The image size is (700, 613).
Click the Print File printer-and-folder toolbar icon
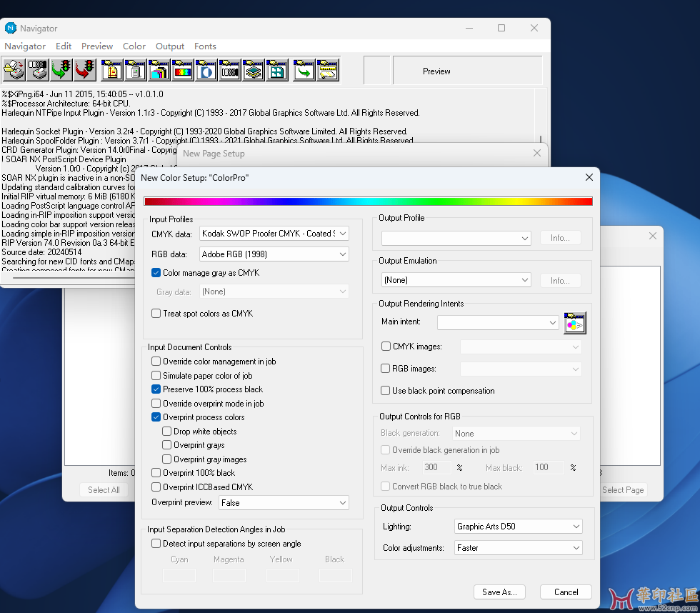[x=14, y=69]
